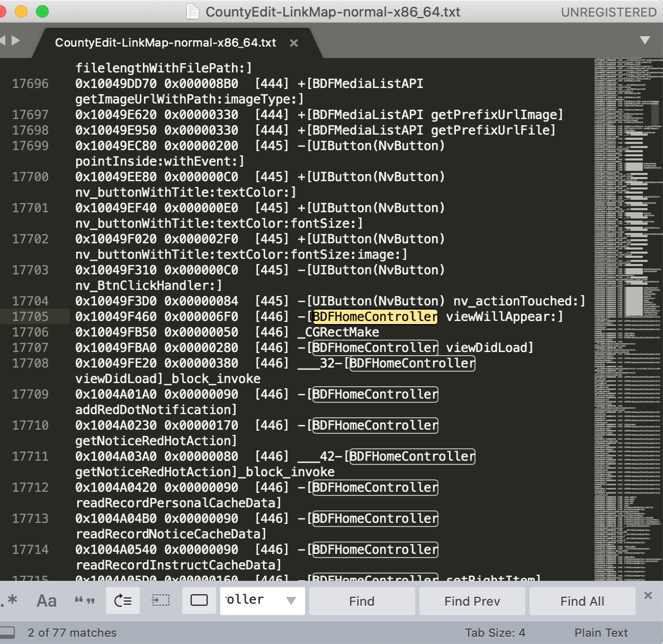Click the document icon in title bar

coord(193,11)
